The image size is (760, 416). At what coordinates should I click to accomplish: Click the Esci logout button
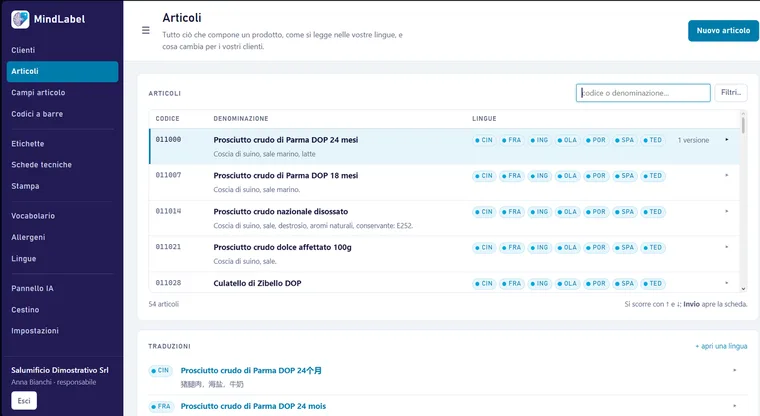[24, 400]
